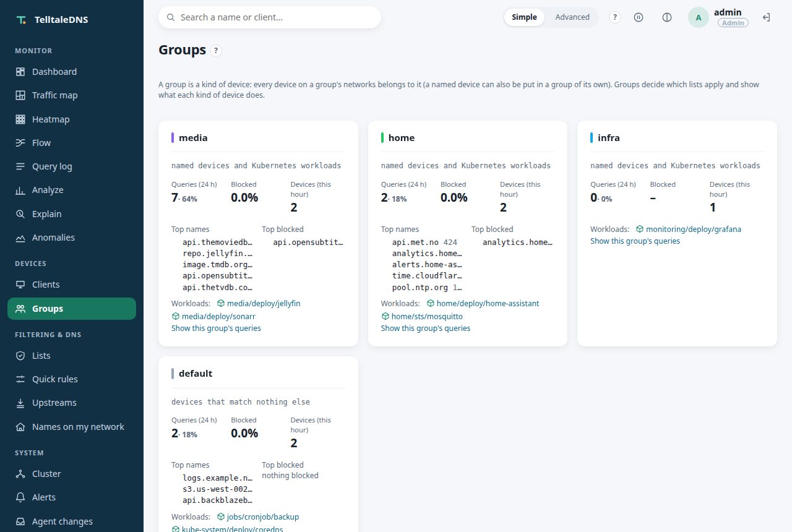Focus the search name or client field
This screenshot has width=792, height=532.
pyautogui.click(x=270, y=17)
